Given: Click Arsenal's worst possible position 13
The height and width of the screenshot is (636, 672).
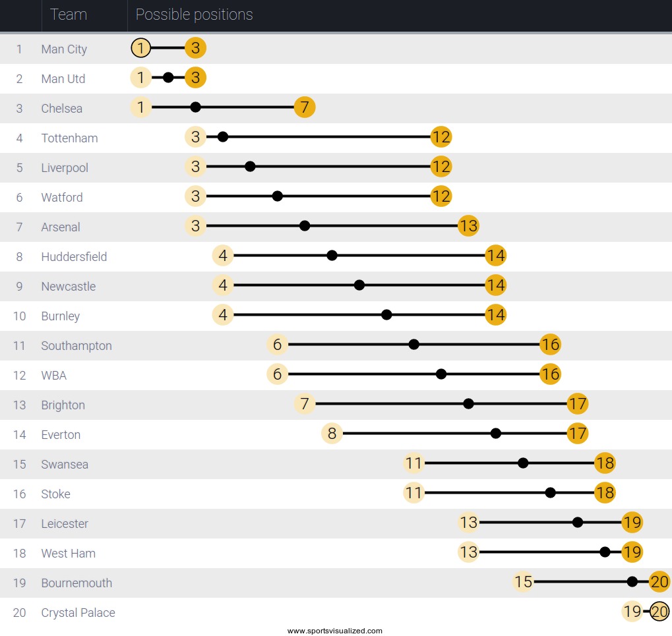Looking at the screenshot, I should coord(468,226).
